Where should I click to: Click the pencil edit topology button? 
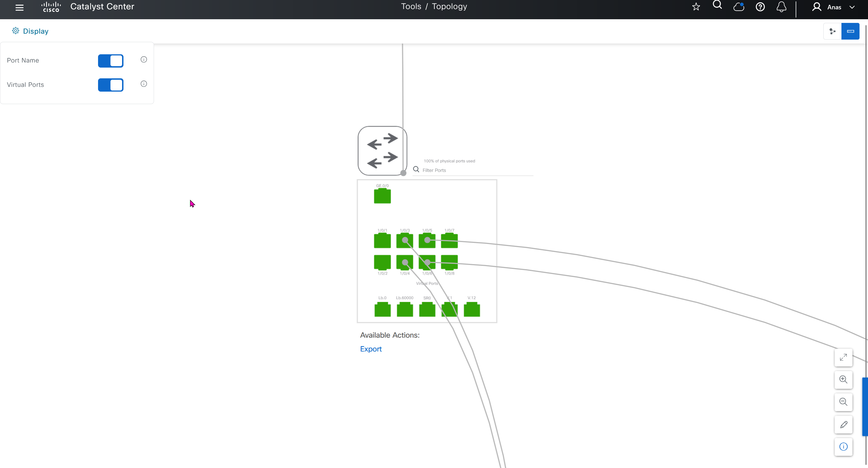tap(843, 424)
